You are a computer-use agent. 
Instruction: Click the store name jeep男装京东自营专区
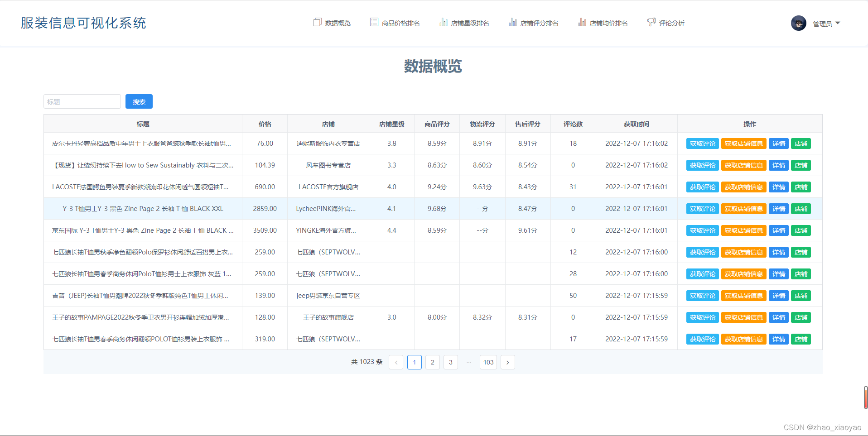[x=328, y=296]
